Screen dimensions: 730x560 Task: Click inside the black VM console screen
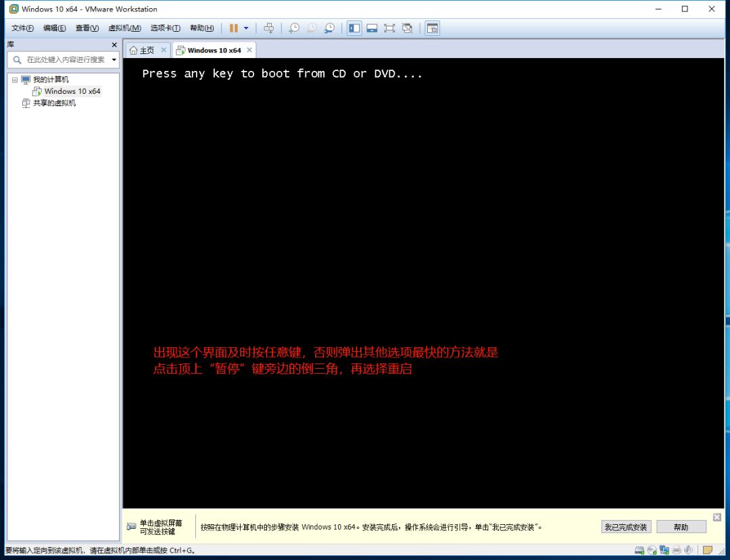(424, 283)
